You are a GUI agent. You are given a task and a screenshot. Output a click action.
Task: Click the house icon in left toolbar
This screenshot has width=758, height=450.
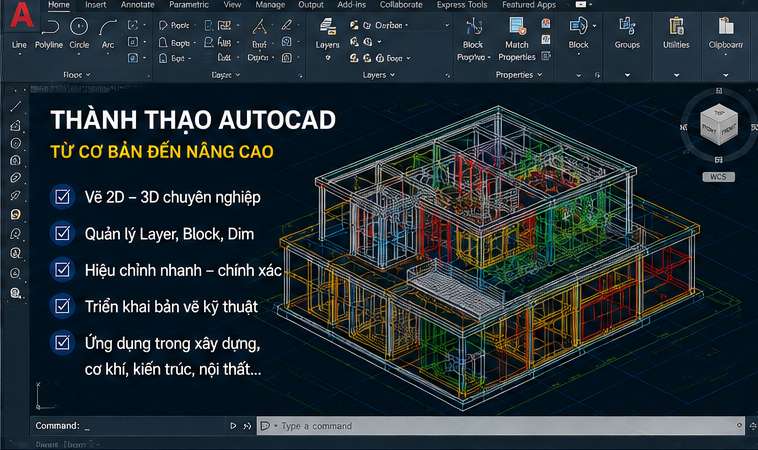(x=15, y=125)
